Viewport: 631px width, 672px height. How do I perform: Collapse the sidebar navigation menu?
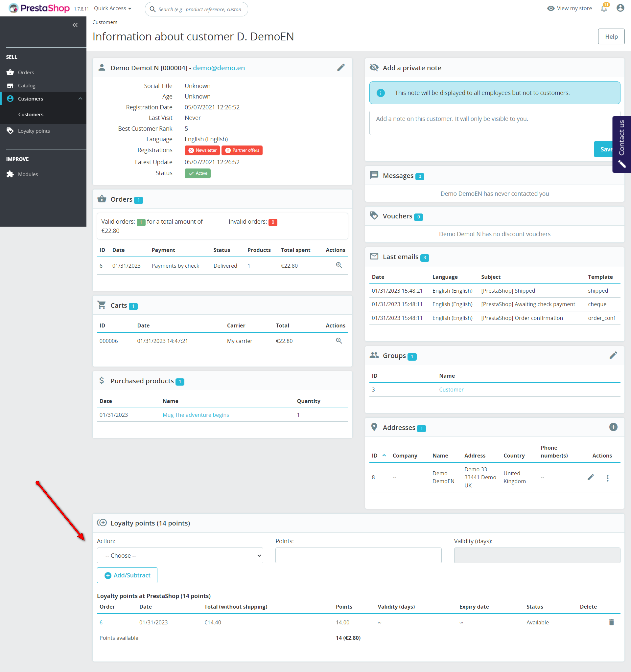(x=75, y=25)
